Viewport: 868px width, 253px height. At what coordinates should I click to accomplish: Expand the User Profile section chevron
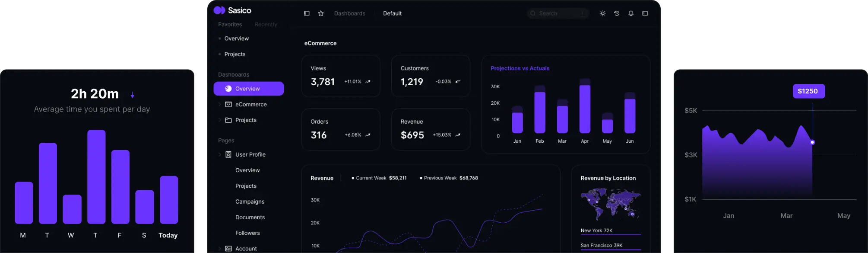(x=219, y=154)
